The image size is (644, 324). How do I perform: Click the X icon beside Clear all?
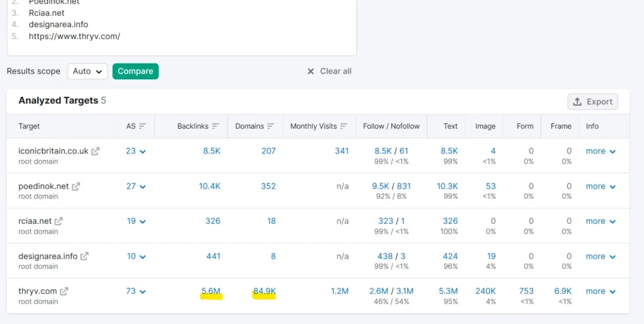pos(311,72)
